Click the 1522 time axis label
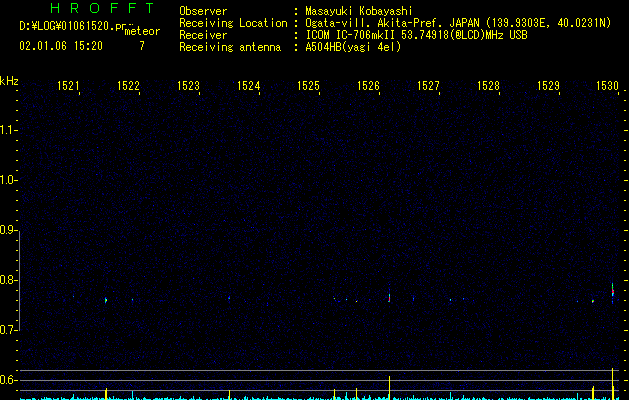 (x=128, y=85)
